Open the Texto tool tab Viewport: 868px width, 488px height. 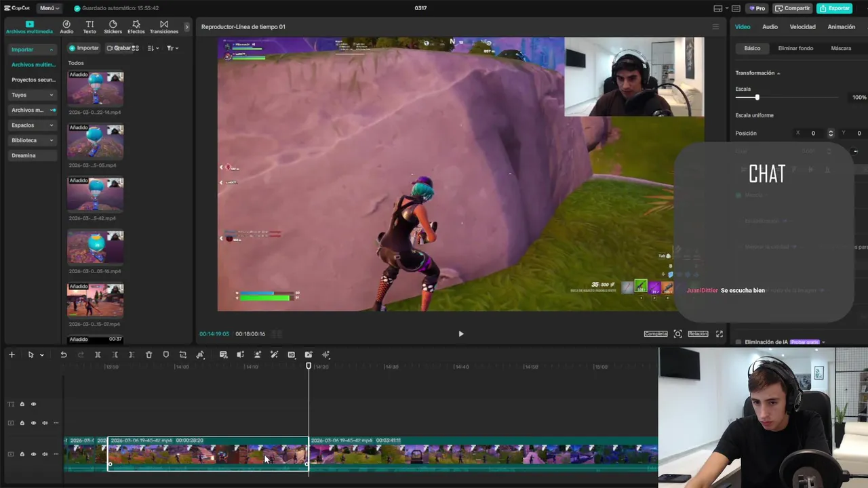[x=90, y=26]
